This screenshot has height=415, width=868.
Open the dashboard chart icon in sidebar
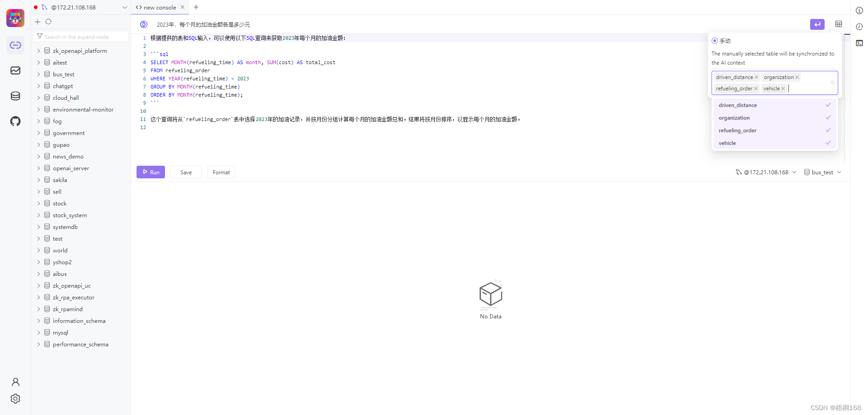[x=15, y=70]
